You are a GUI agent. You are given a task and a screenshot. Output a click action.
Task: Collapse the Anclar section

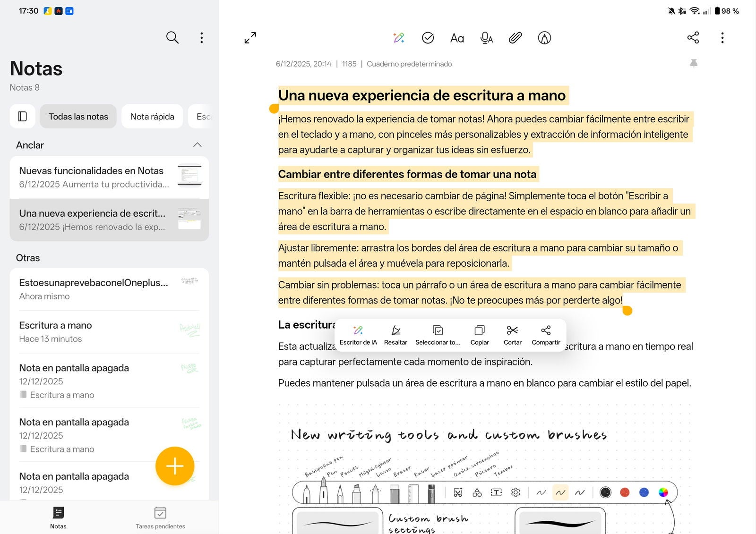[x=197, y=145]
